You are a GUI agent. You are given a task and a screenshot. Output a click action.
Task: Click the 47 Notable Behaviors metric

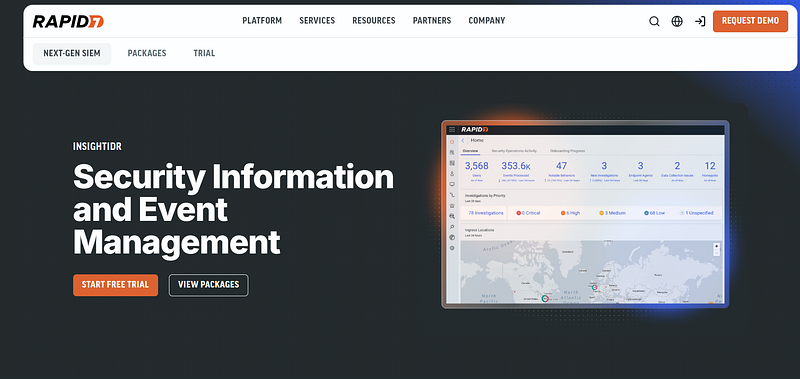[561, 171]
